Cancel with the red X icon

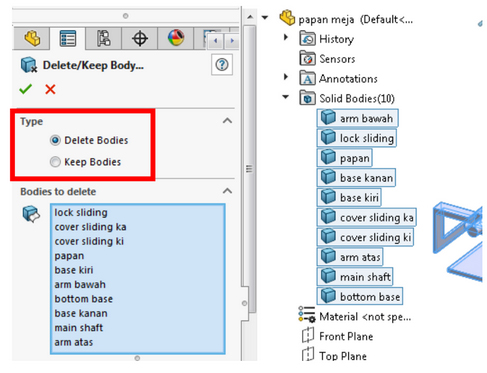(x=50, y=89)
